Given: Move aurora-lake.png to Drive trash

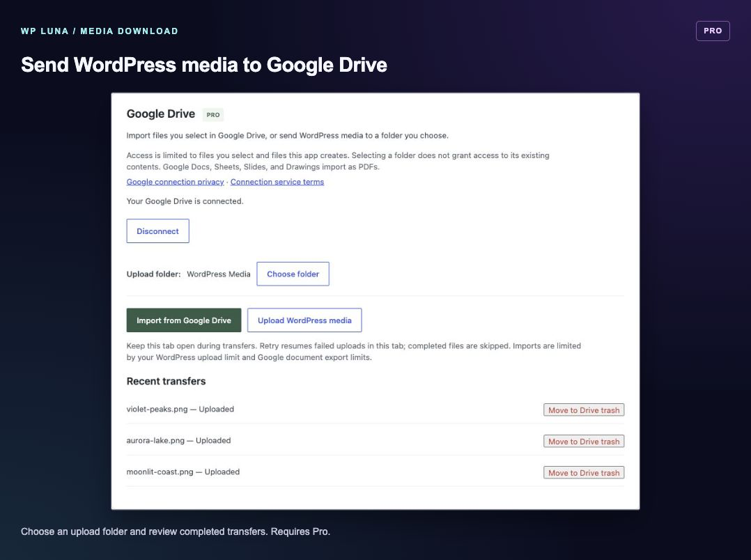Looking at the screenshot, I should (584, 441).
